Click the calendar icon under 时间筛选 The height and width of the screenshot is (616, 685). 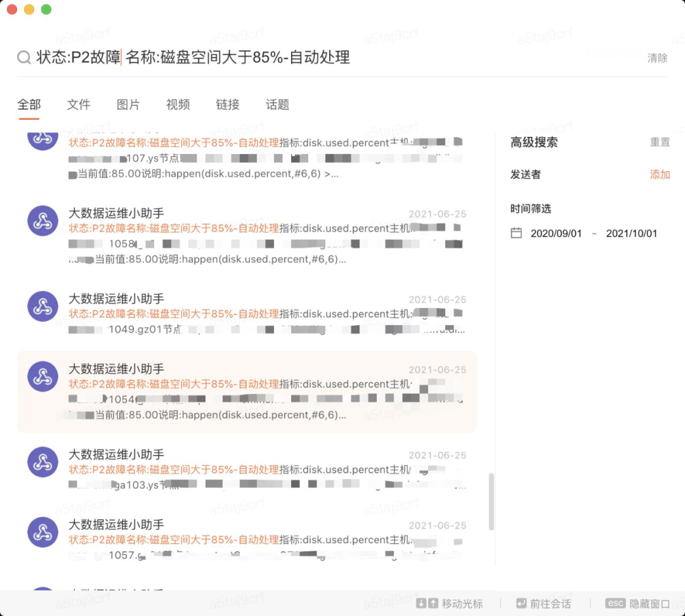(516, 234)
